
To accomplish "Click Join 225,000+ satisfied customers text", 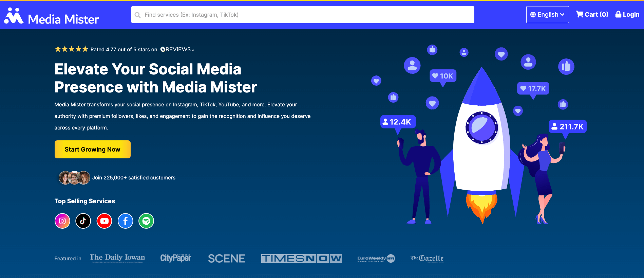I will coord(134,177).
